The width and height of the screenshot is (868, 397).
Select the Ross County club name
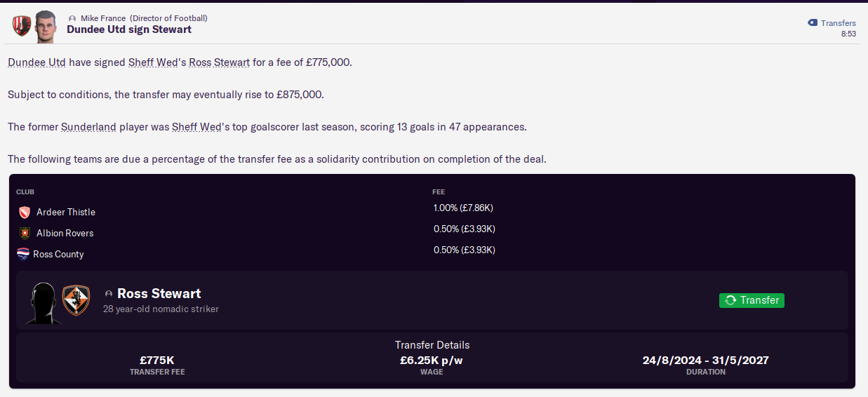coord(58,254)
